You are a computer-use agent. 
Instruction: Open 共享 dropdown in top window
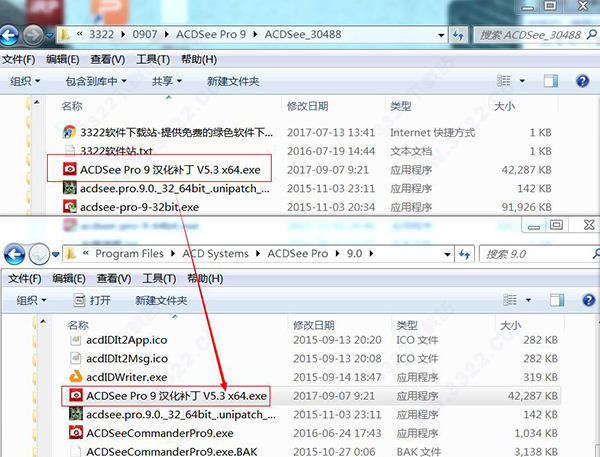166,81
